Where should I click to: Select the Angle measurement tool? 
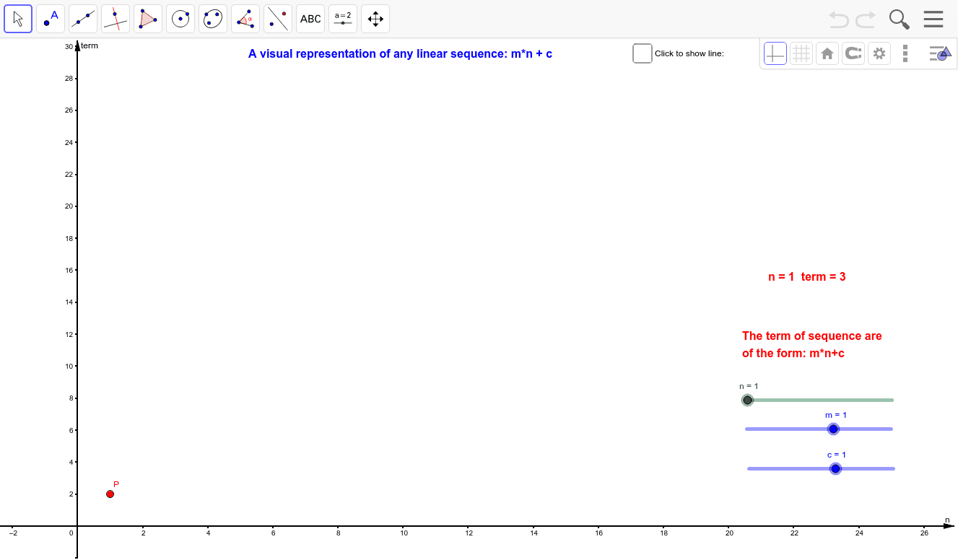(245, 19)
